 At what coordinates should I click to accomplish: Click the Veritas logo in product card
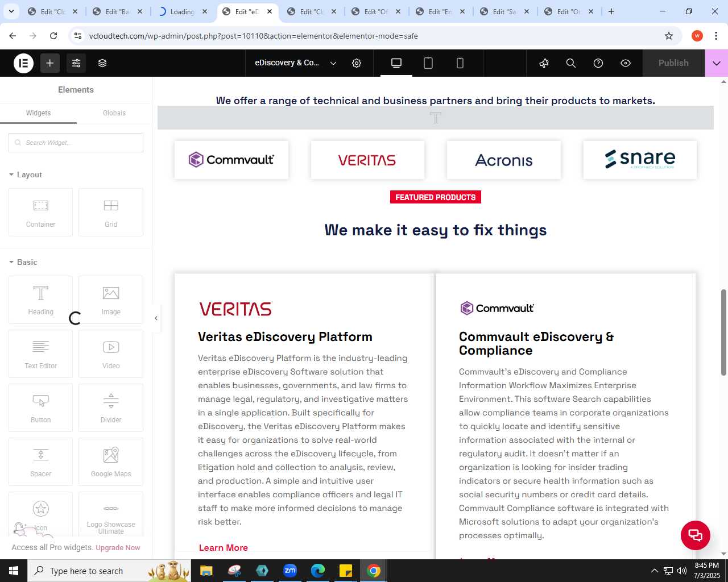click(236, 309)
